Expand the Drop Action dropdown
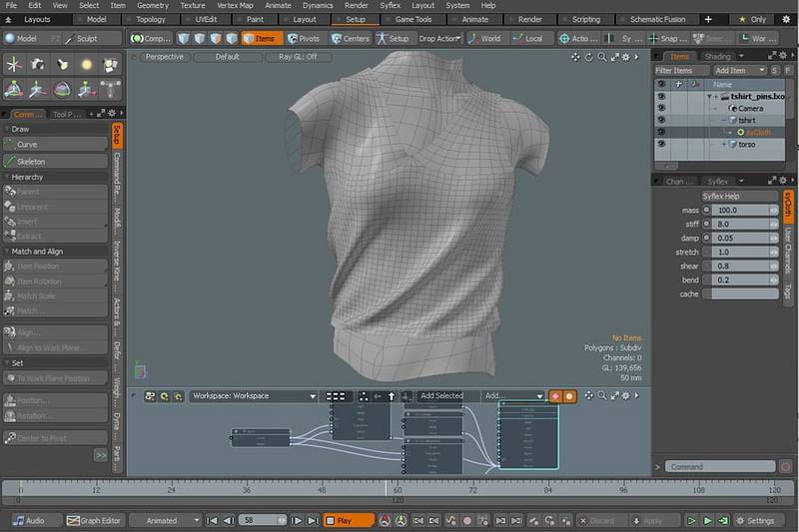The width and height of the screenshot is (799, 532). click(x=439, y=38)
